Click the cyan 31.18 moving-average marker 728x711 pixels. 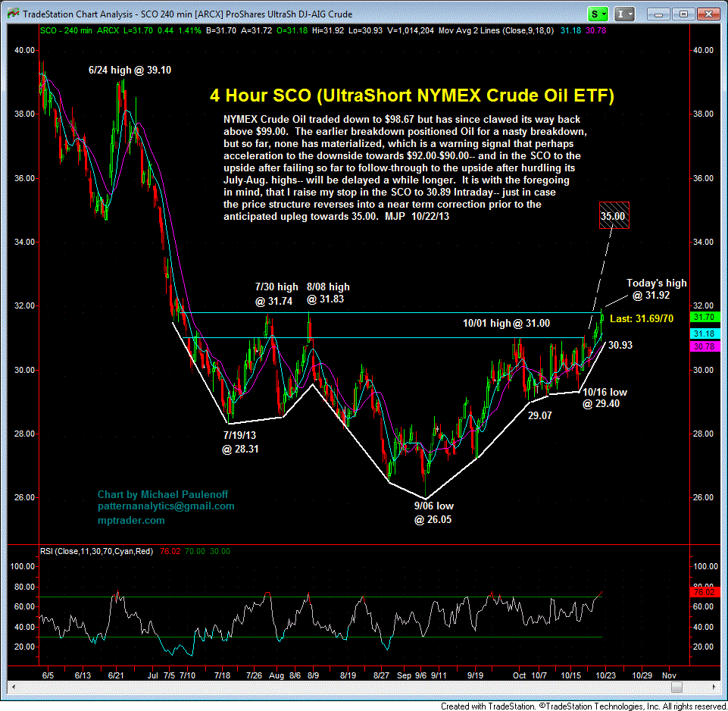705,334
